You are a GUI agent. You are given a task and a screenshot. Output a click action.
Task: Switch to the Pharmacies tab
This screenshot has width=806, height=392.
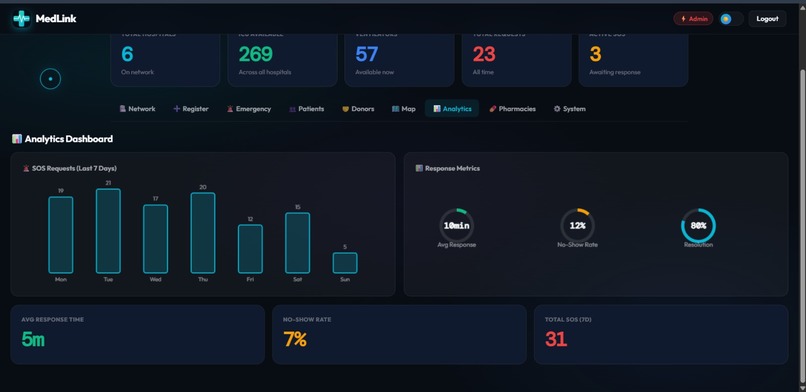tap(512, 109)
